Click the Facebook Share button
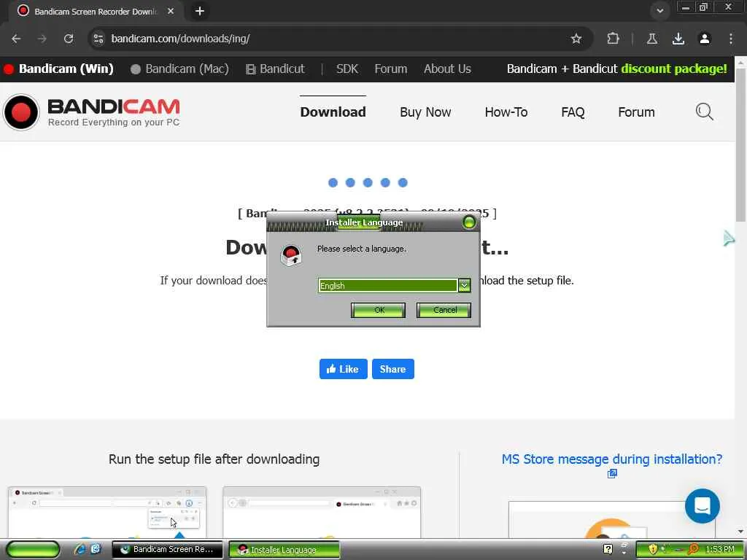The width and height of the screenshot is (747, 560). [393, 369]
